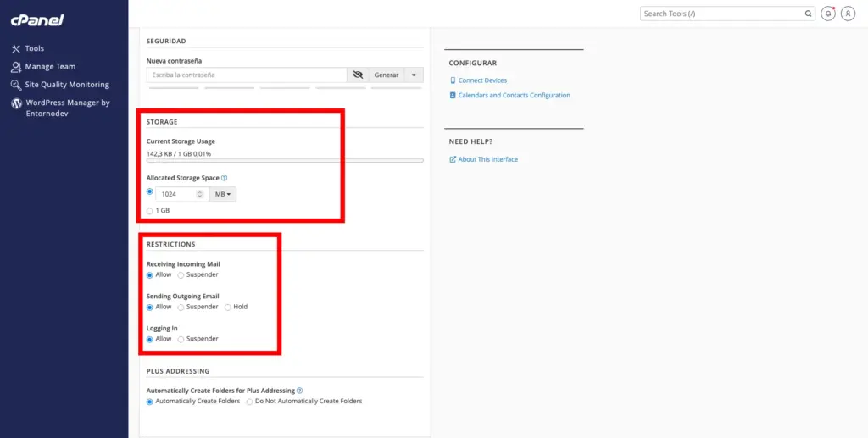The height and width of the screenshot is (438, 868).
Task: Toggle password visibility eye icon
Action: (358, 75)
